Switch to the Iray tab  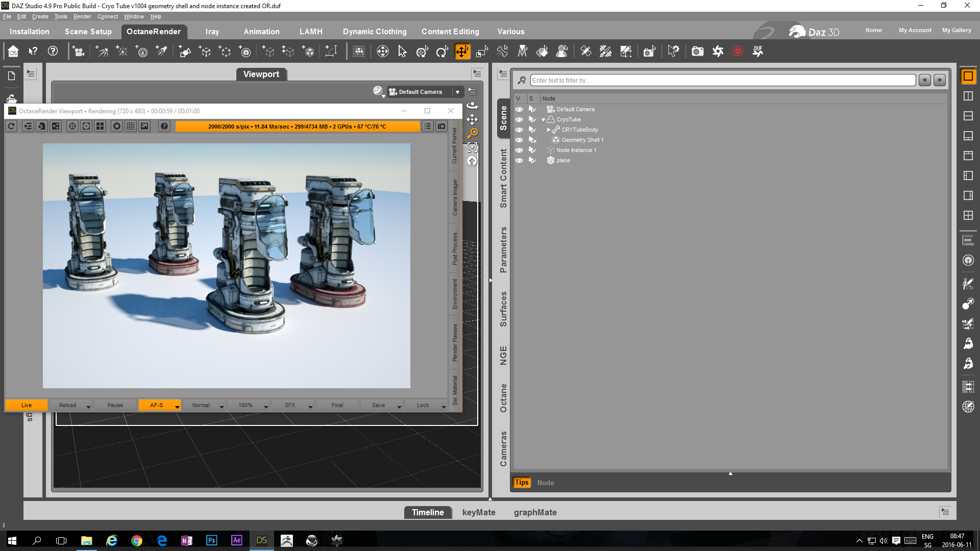coord(212,32)
